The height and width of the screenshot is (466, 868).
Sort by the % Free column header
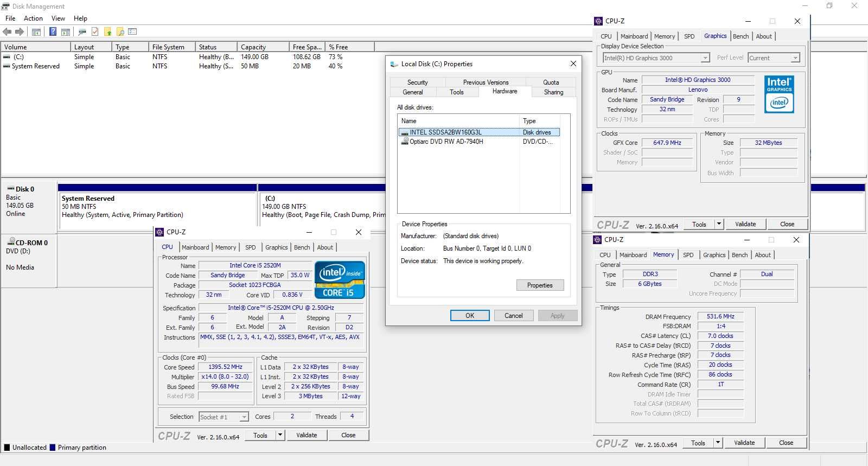pyautogui.click(x=350, y=47)
